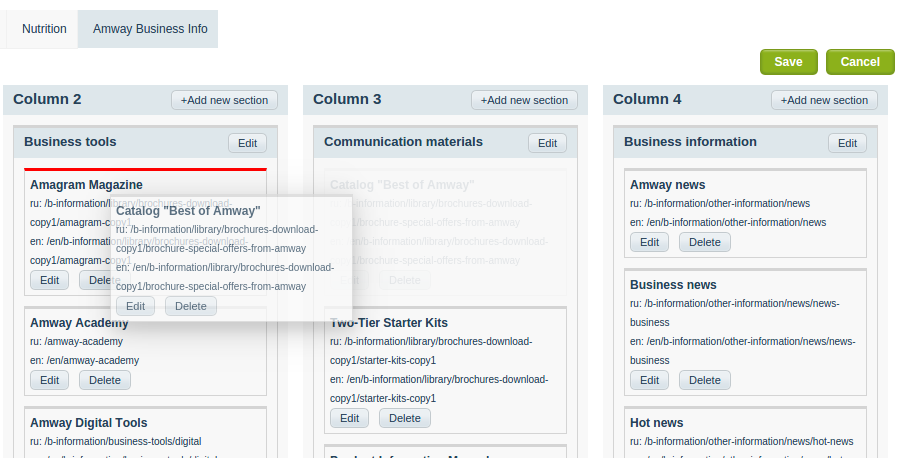This screenshot has width=905, height=458.
Task: Edit the Business information section
Action: pyautogui.click(x=847, y=143)
